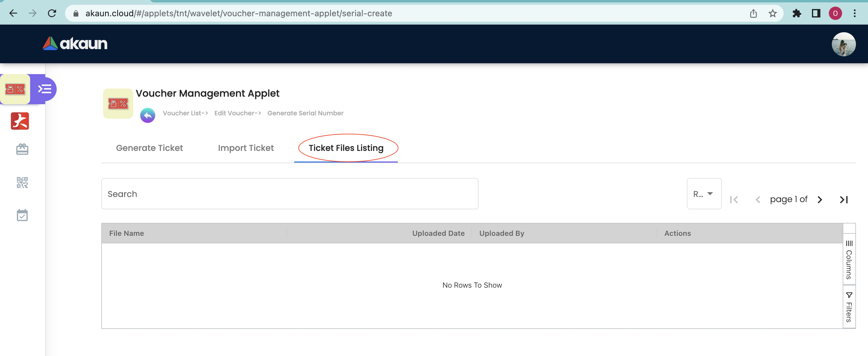Click the round back arrow icon

tap(148, 116)
